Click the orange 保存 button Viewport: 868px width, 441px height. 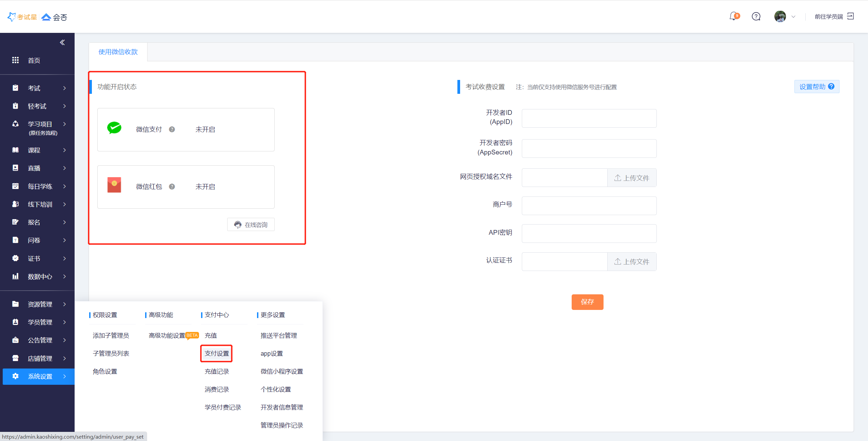[x=587, y=302]
